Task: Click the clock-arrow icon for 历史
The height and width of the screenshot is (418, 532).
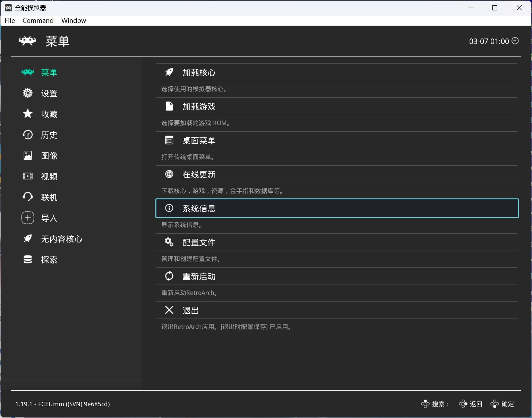Action: (x=28, y=134)
